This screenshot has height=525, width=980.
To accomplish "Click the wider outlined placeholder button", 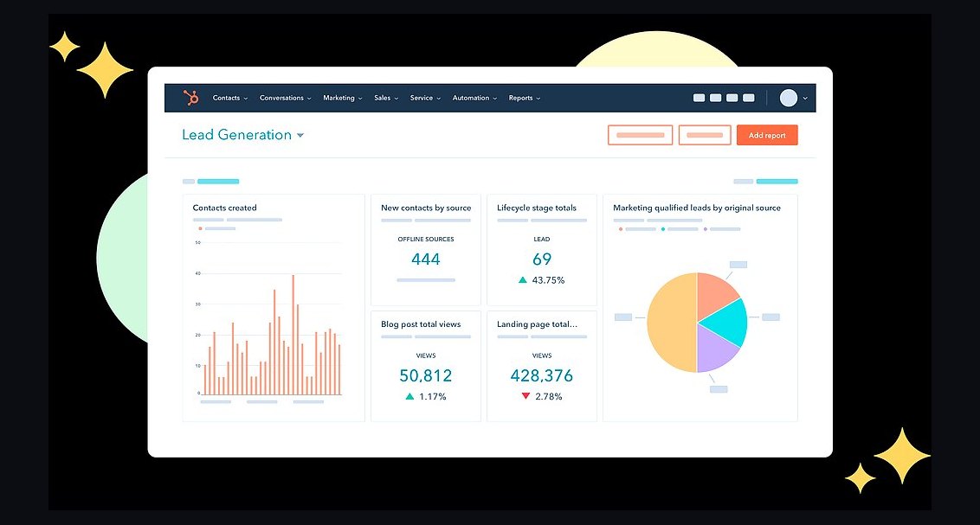I will [x=640, y=135].
